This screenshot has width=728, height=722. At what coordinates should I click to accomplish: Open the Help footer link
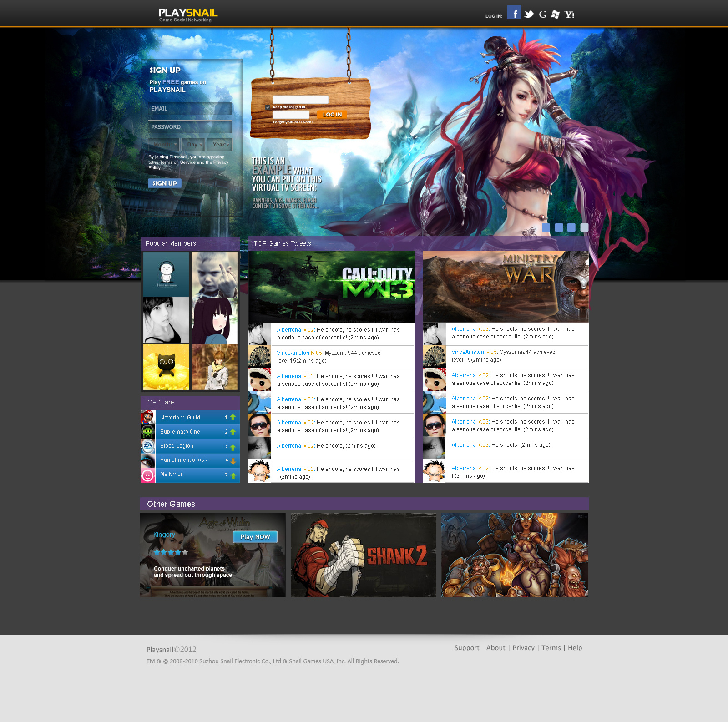coord(575,648)
